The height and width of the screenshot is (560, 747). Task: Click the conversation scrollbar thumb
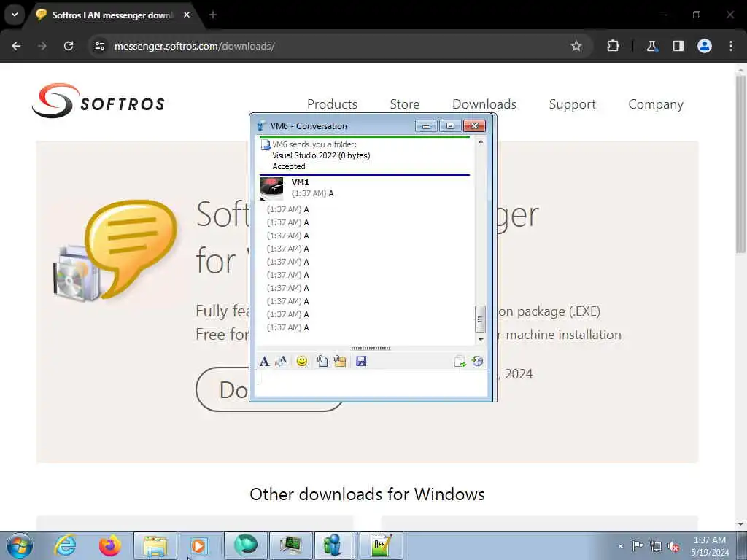coord(480,319)
